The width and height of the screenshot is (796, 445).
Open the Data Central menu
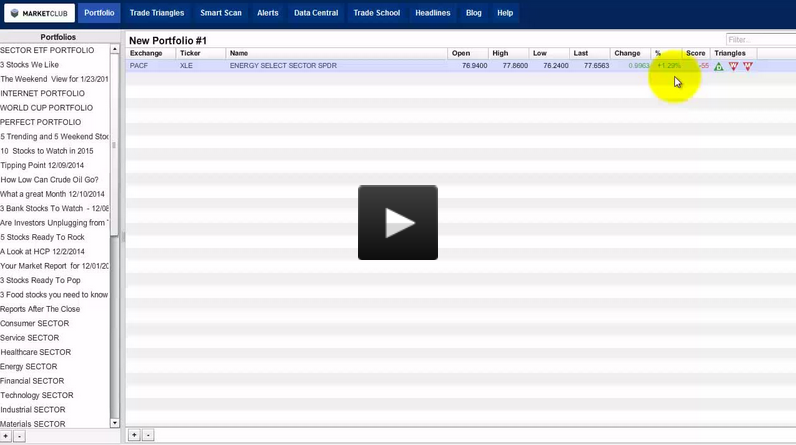coord(316,13)
